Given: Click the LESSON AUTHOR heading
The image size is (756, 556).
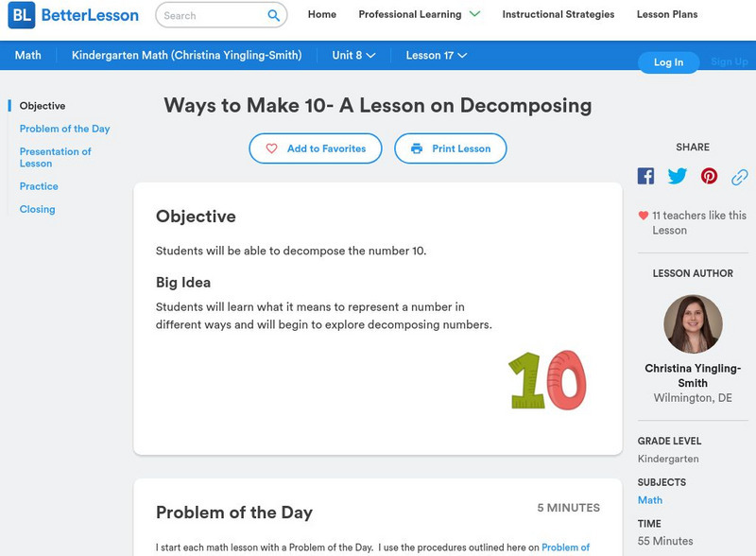Looking at the screenshot, I should (x=693, y=273).
